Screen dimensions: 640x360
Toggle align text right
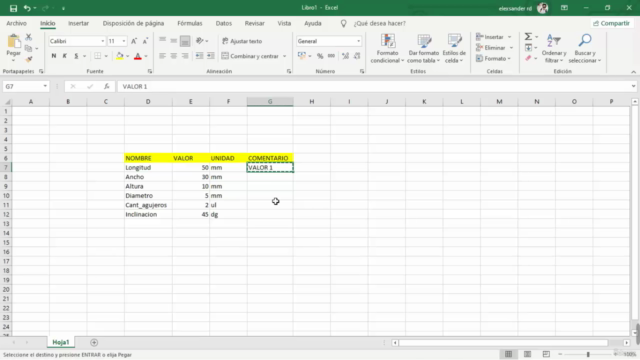click(185, 56)
